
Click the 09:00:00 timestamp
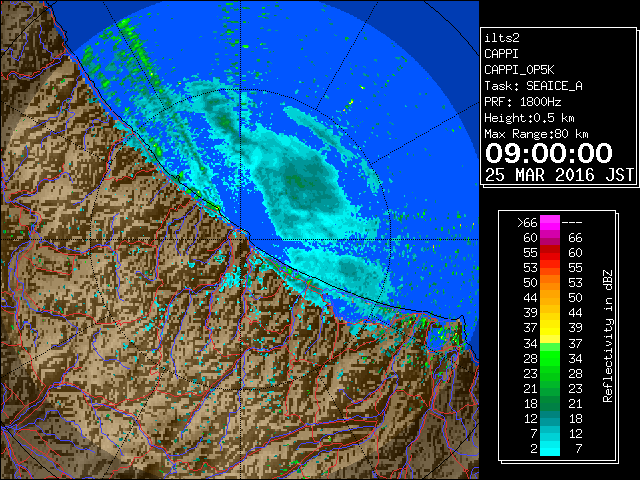click(x=549, y=153)
